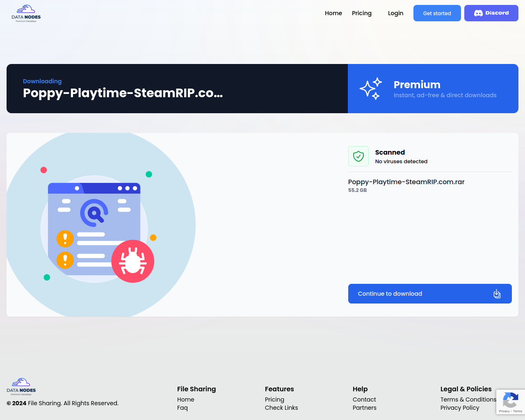
Task: Click the green scanned shield icon
Action: click(x=358, y=156)
